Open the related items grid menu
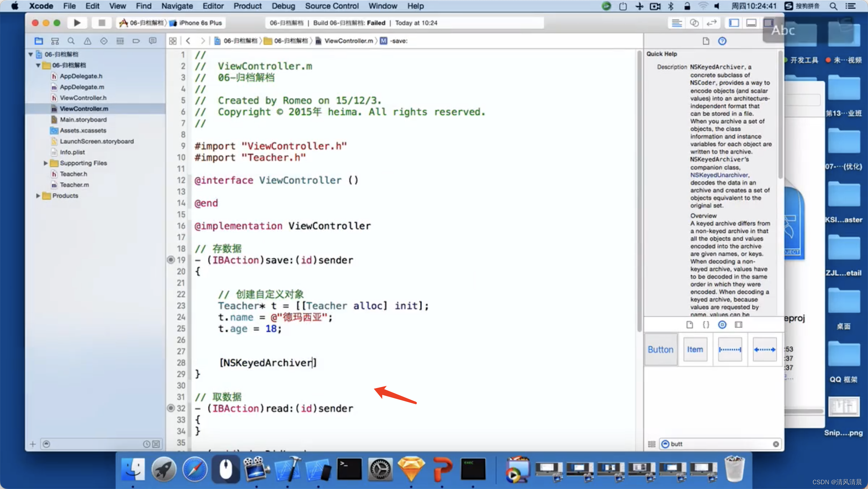Viewport: 868px width, 489px height. point(173,41)
